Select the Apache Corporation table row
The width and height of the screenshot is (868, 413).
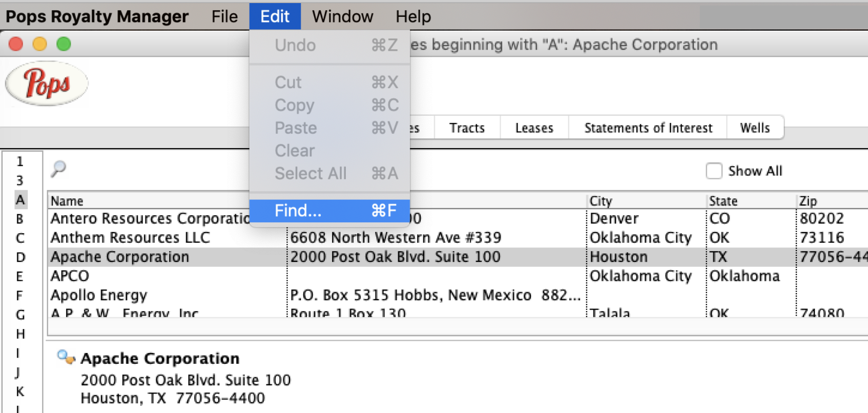point(458,257)
